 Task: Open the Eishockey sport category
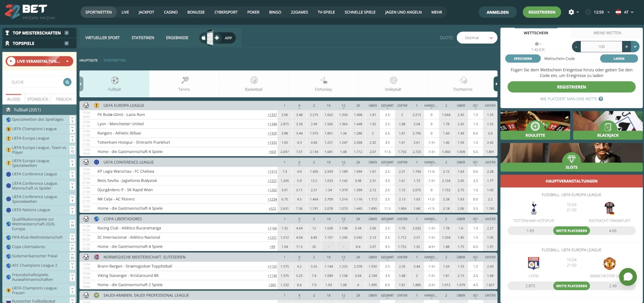pyautogui.click(x=323, y=80)
